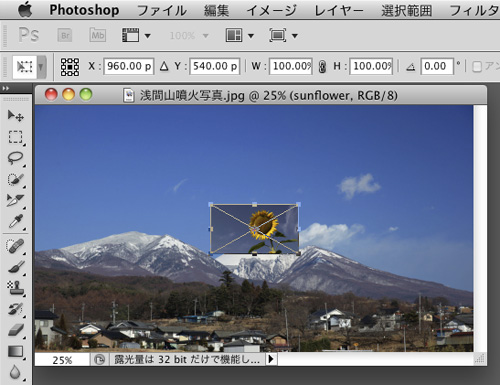500x385 pixels.
Task: Select the Clone Stamp tool
Action: (15, 288)
